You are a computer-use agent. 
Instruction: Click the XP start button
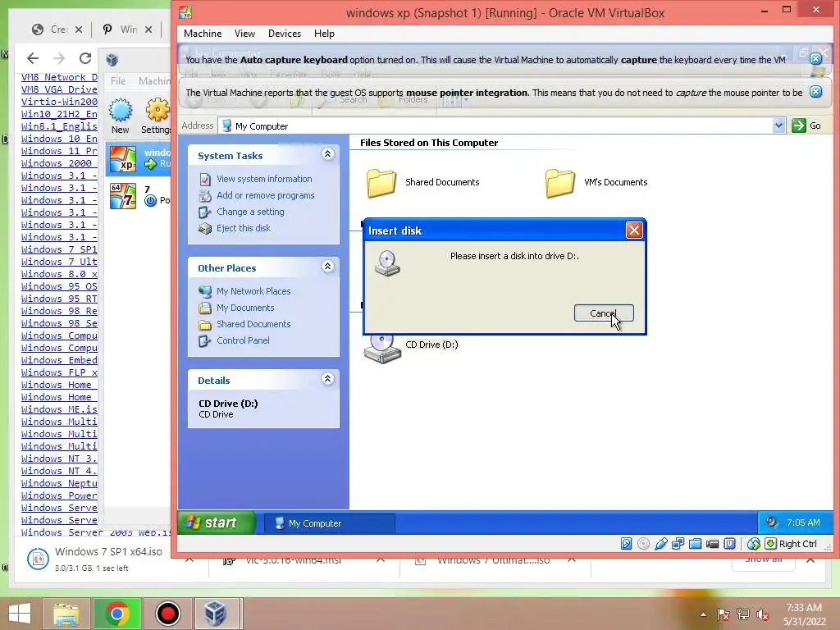pyautogui.click(x=217, y=523)
